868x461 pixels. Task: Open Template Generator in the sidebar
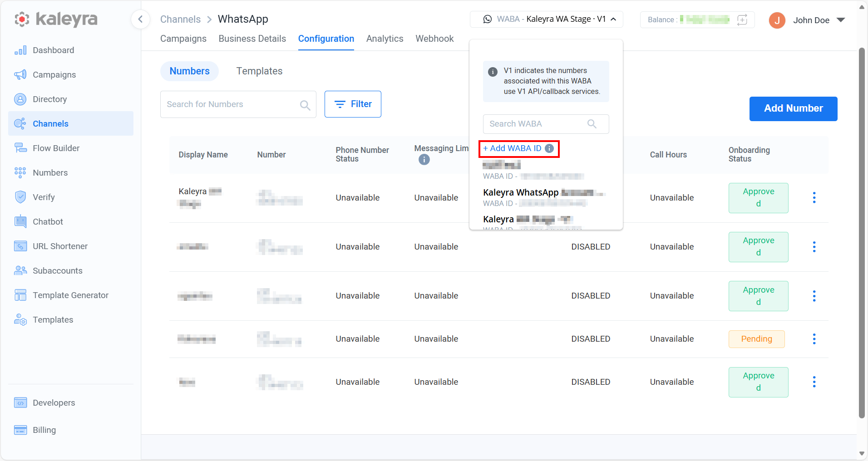tap(71, 295)
